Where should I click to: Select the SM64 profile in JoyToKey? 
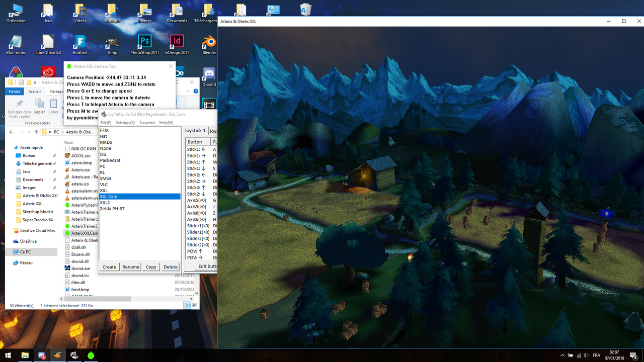[139, 178]
